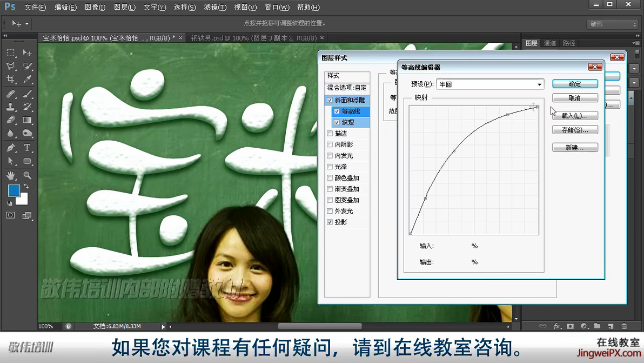This screenshot has height=363, width=644.
Task: Select the Sponge tool
Action: click(27, 133)
